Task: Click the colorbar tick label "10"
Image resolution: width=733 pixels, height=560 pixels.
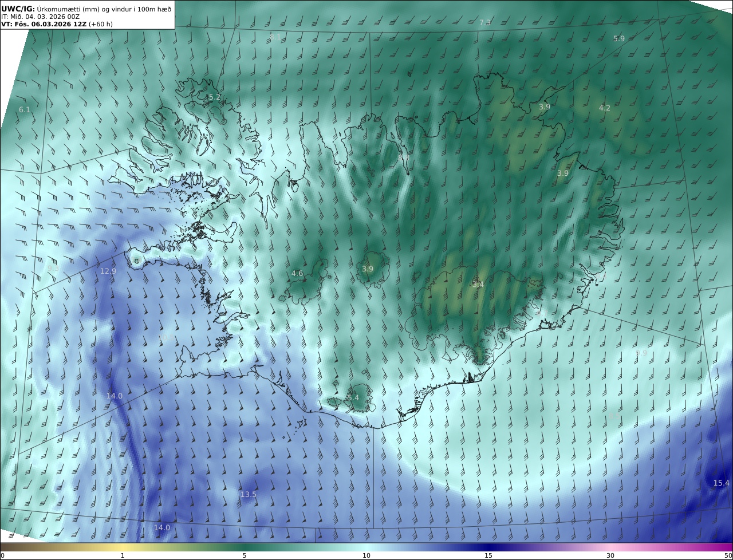Action: (x=366, y=555)
